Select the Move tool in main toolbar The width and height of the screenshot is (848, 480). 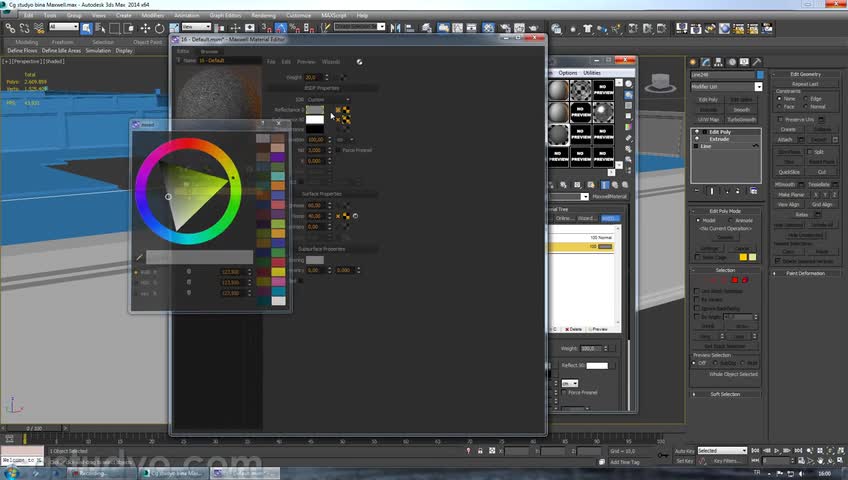click(x=145, y=28)
